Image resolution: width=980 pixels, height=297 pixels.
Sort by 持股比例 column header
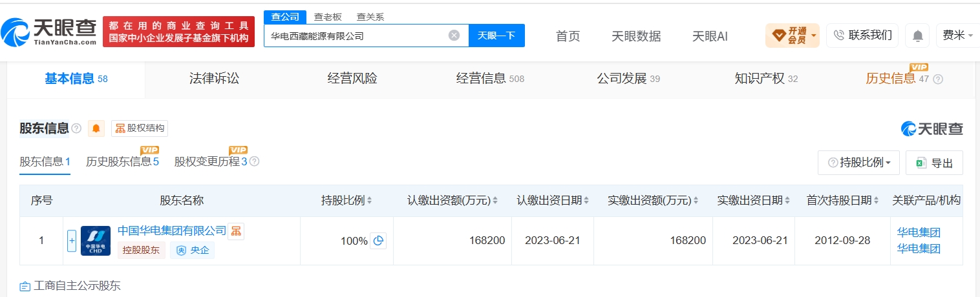pos(346,200)
